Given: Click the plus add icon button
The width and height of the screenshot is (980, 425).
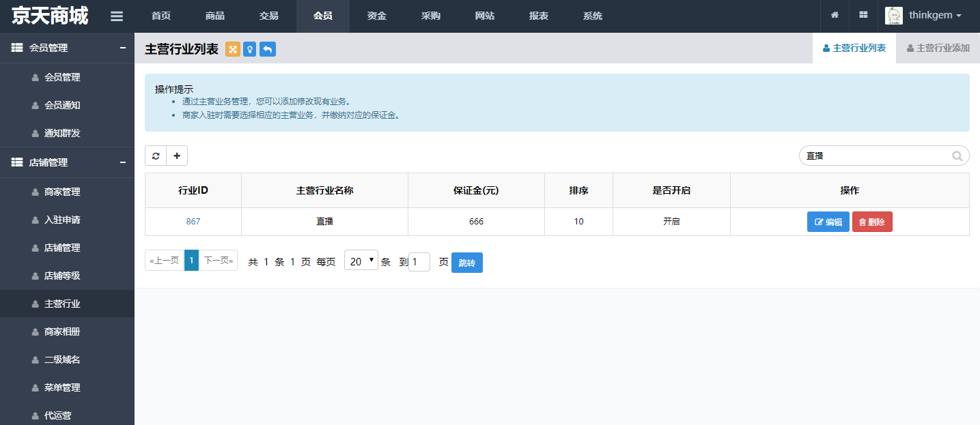Looking at the screenshot, I should pyautogui.click(x=177, y=156).
